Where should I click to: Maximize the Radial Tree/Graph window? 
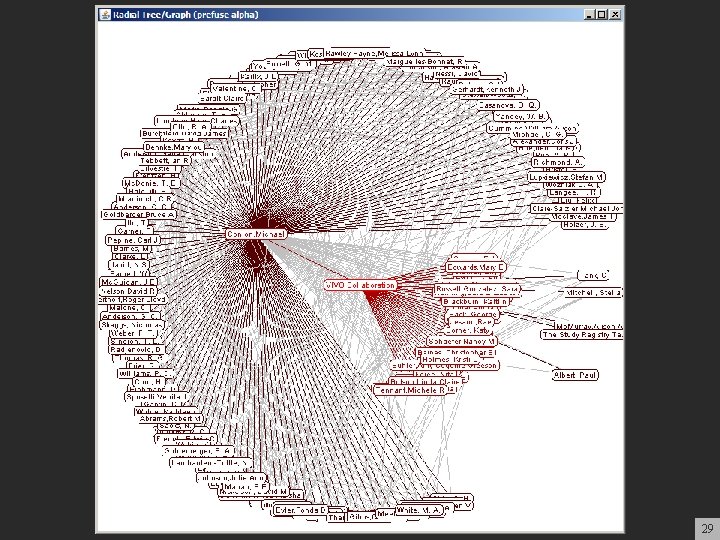click(x=602, y=15)
